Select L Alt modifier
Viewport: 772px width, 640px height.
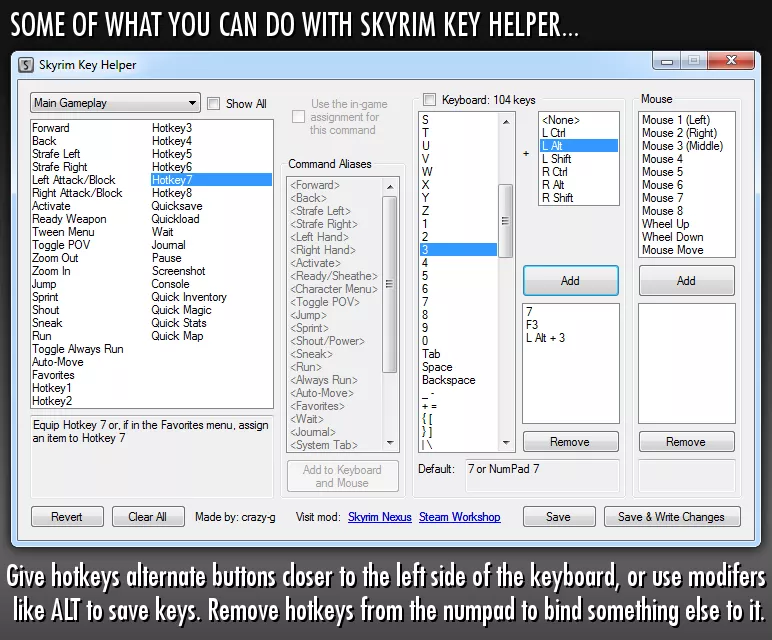coord(579,146)
